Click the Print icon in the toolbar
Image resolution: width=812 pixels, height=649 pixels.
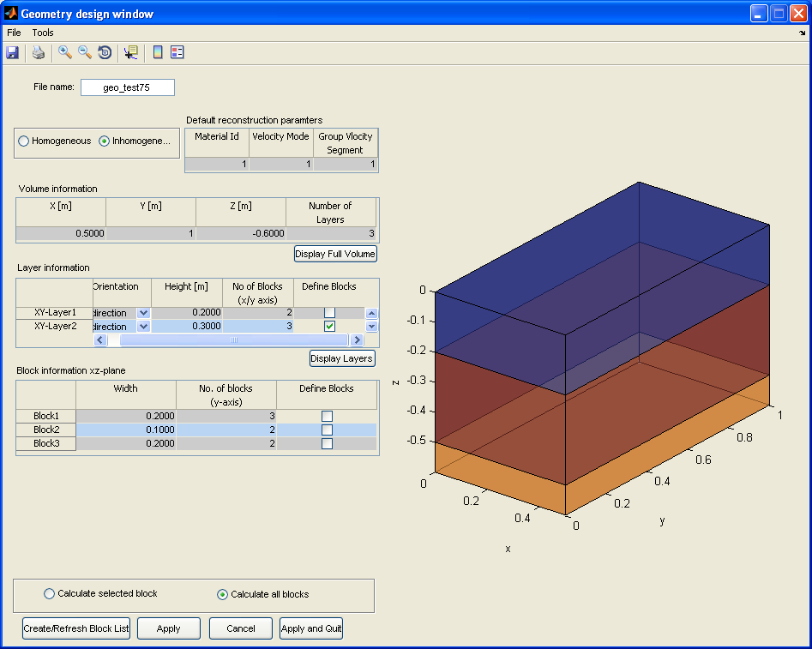click(x=39, y=52)
